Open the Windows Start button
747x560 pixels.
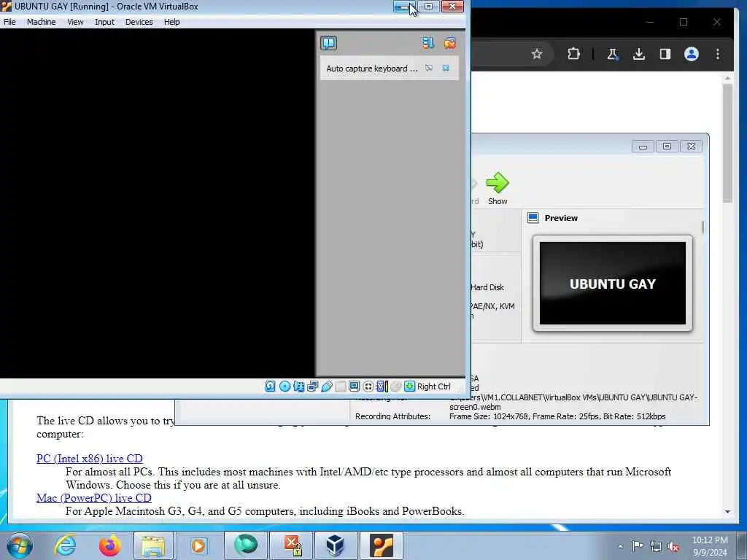pos(20,545)
